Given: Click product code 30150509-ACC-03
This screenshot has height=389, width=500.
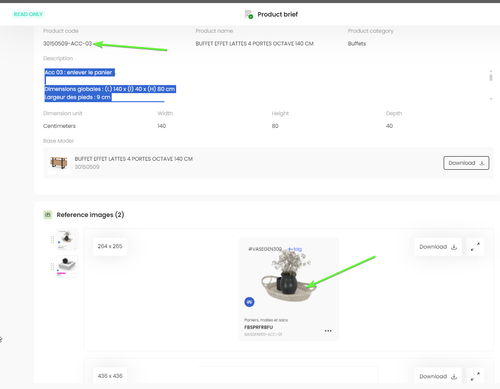Looking at the screenshot, I should [x=67, y=44].
